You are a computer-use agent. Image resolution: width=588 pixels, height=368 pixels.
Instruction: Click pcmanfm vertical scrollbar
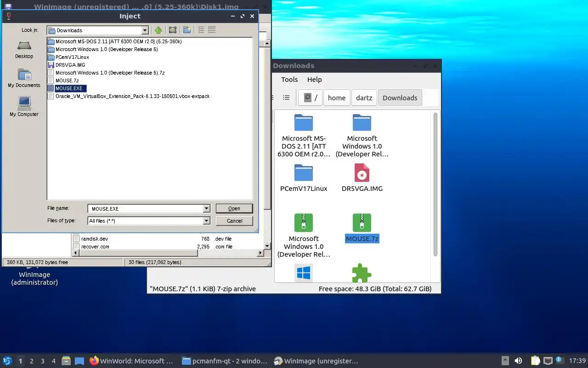tap(435, 184)
